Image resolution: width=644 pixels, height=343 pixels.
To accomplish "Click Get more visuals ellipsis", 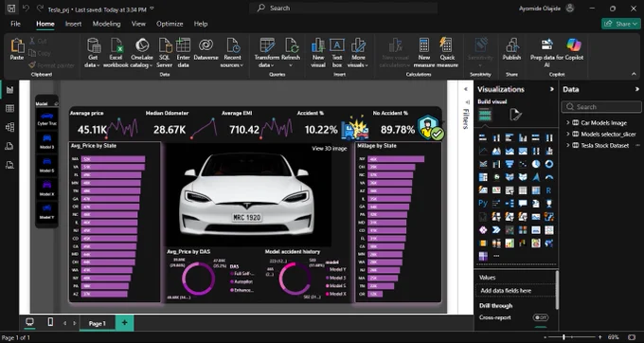I will pyautogui.click(x=496, y=256).
